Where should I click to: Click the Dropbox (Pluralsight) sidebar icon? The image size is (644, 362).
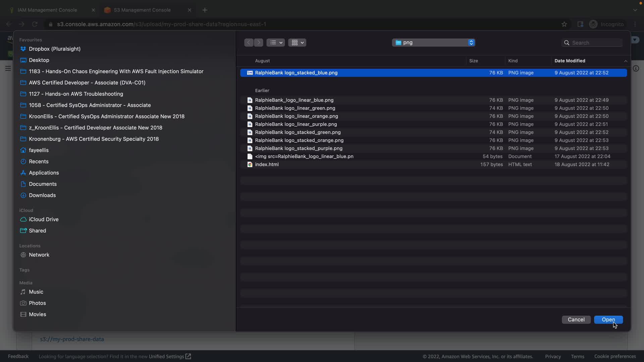23,49
